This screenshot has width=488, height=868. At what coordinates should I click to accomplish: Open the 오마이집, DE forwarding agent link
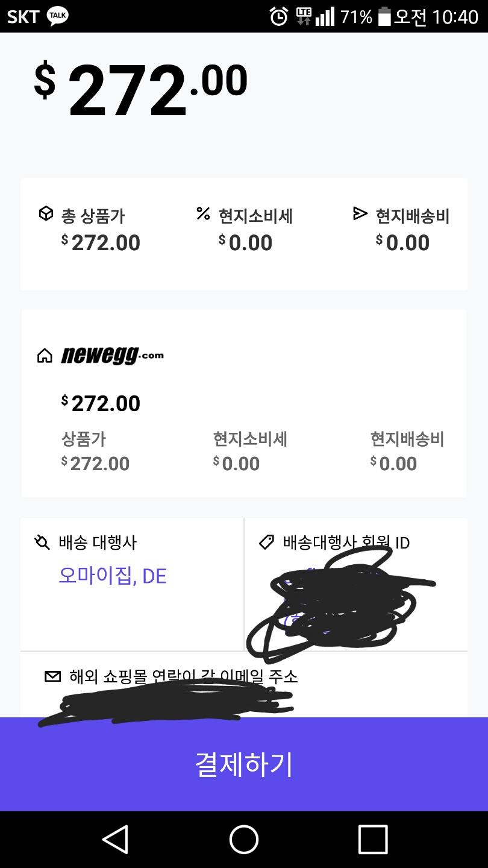(x=113, y=576)
